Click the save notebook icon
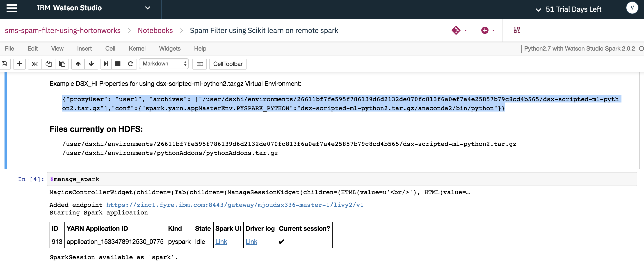644x270 pixels. coord(4,64)
